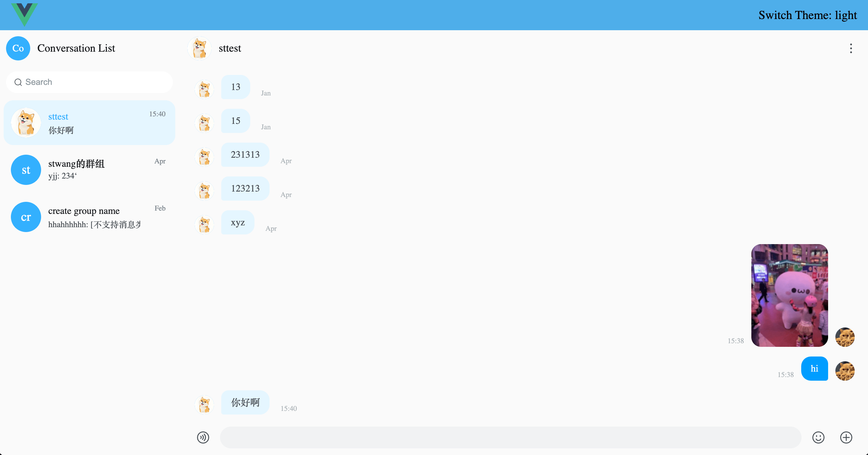Click sender avatar beside hi message

click(x=844, y=371)
